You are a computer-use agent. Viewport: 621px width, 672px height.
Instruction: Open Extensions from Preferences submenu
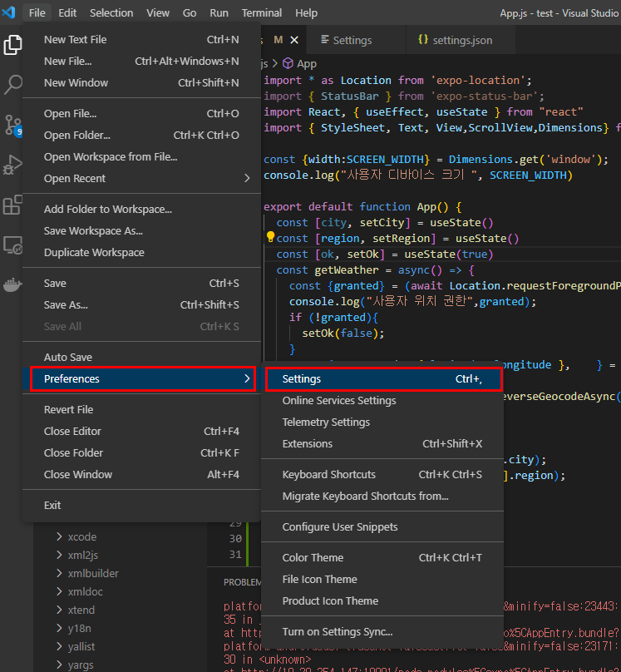[x=382, y=443]
